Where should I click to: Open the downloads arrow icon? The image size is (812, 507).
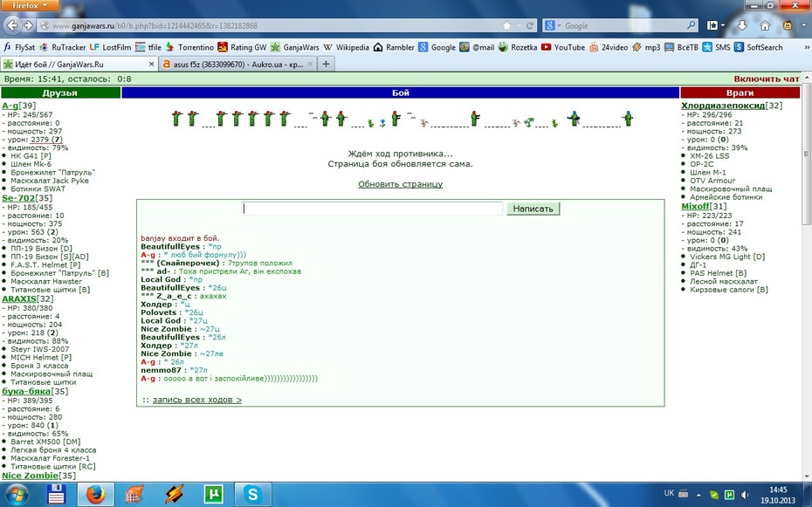click(742, 25)
